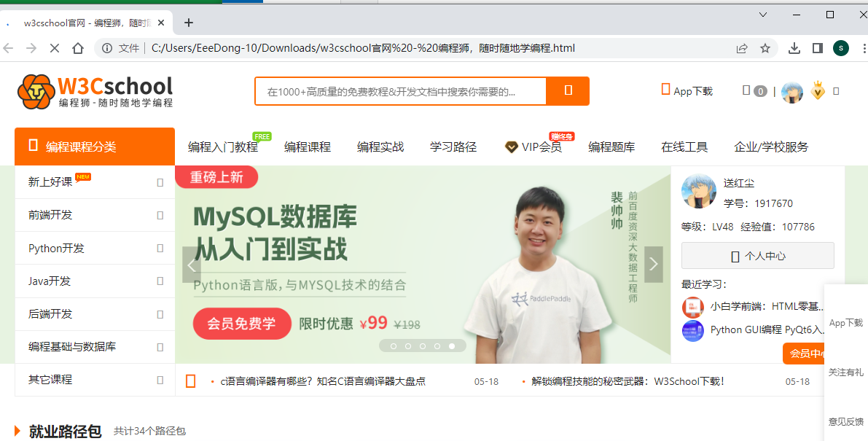Screen dimensions: 868x441
Task: Open the browser downloads panel
Action: coord(794,48)
